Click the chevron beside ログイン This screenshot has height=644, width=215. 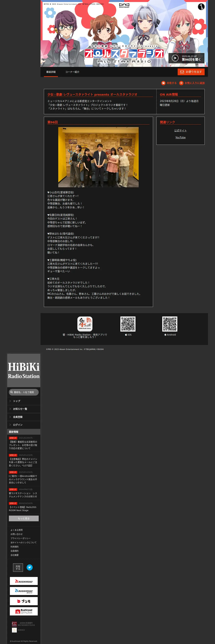coord(10,425)
